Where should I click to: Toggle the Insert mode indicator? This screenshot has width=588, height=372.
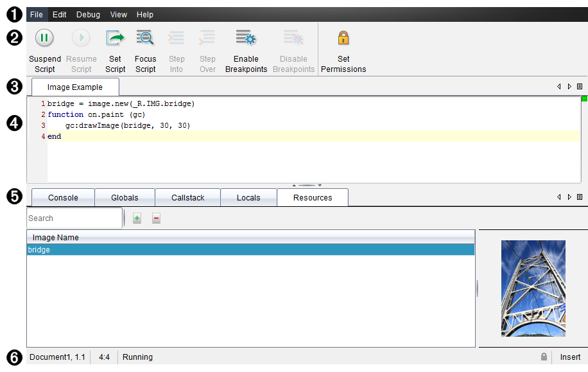tap(570, 357)
